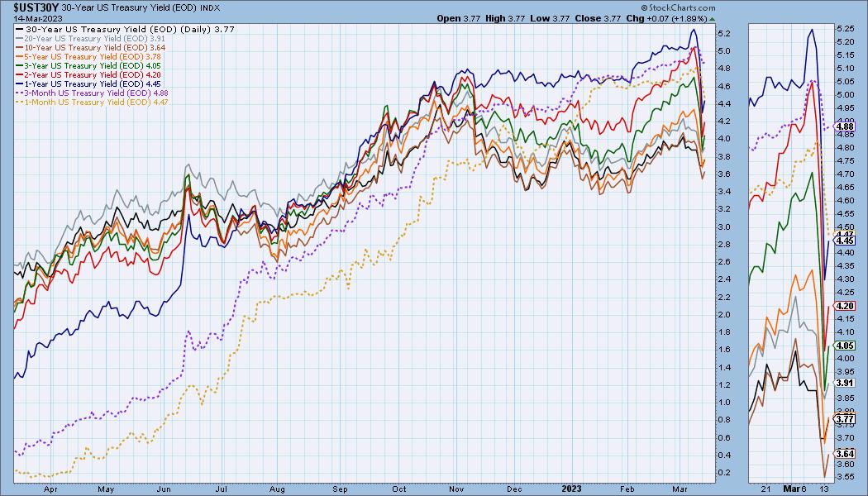Viewport: 868px width, 496px height.
Task: Click the Mar label on the main chart axis
Action: tap(680, 489)
